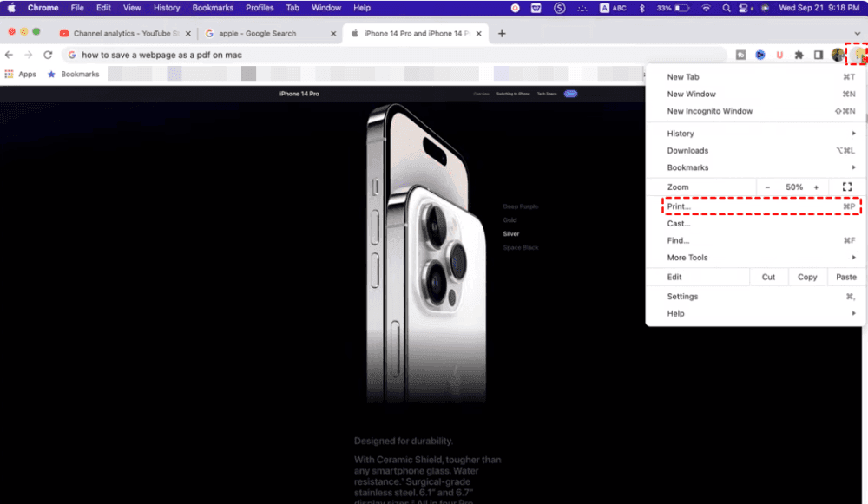Screen dimensions: 868x504
Task: Select Cast… in the Chrome menu
Action: 756,224
